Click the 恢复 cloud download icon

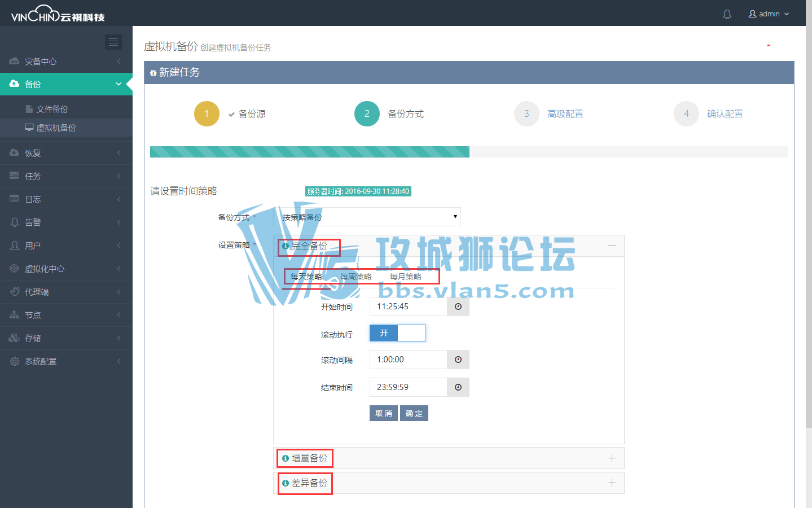pos(14,152)
